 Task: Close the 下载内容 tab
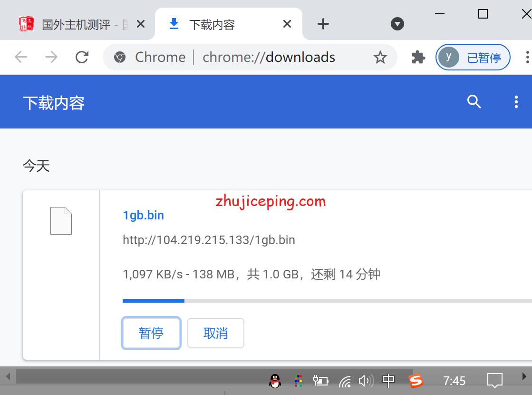[x=287, y=24]
